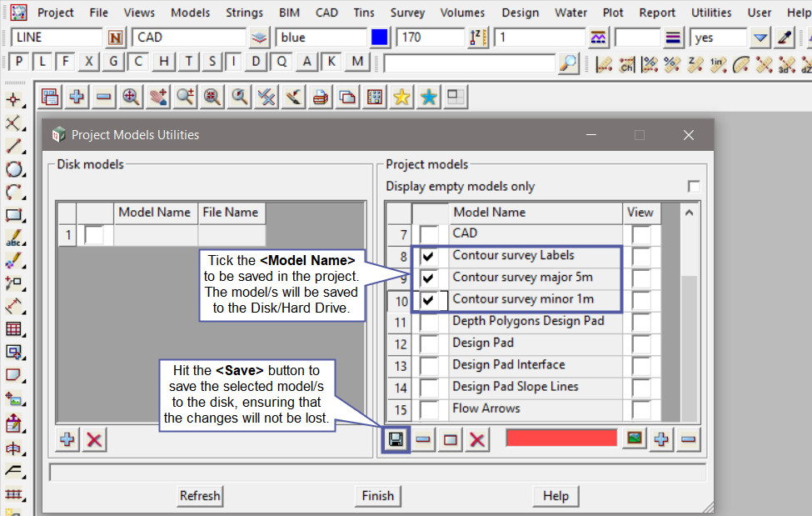
Task: Click the red X icon under Disk models
Action: point(95,439)
